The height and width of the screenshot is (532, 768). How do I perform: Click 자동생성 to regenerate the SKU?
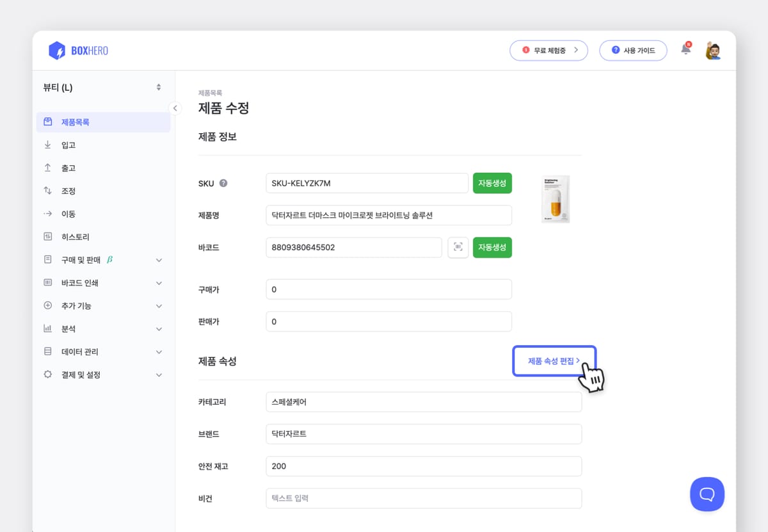coord(492,183)
